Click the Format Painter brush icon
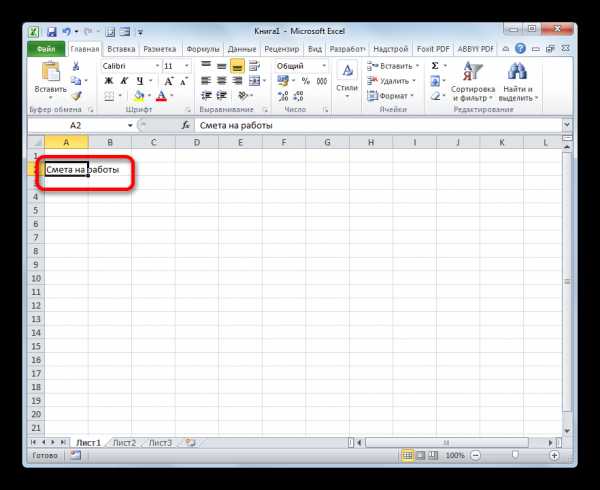This screenshot has height=490, width=600. (77, 96)
